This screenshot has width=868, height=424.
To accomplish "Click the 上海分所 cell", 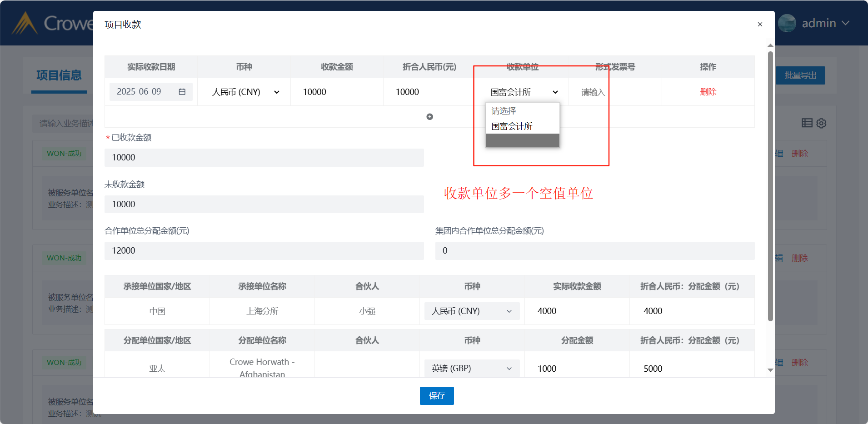I will [x=262, y=311].
